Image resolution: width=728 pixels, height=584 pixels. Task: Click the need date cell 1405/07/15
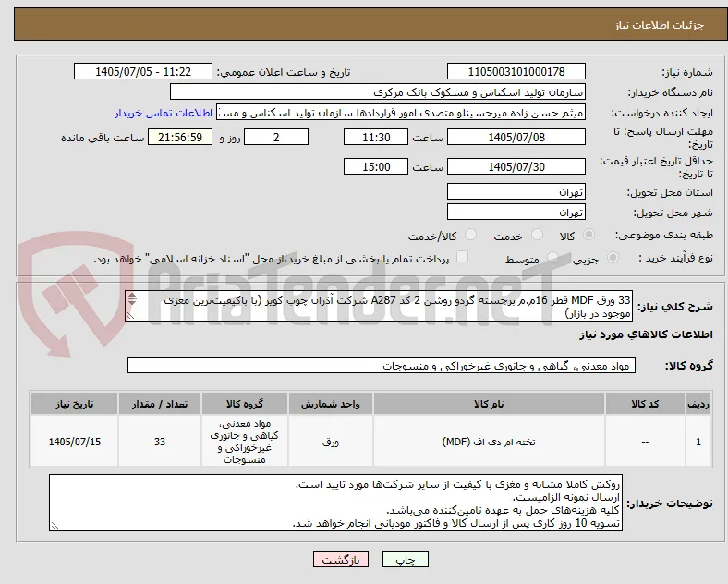pyautogui.click(x=74, y=442)
